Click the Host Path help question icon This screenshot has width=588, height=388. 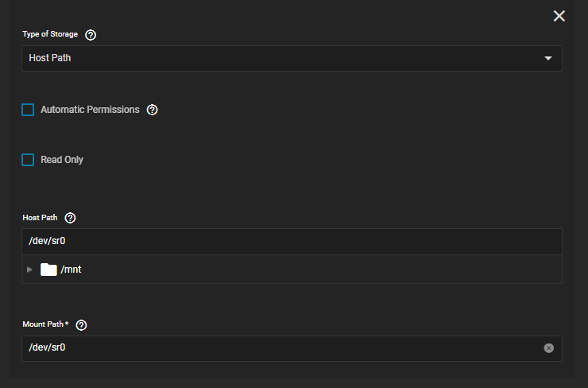[70, 218]
